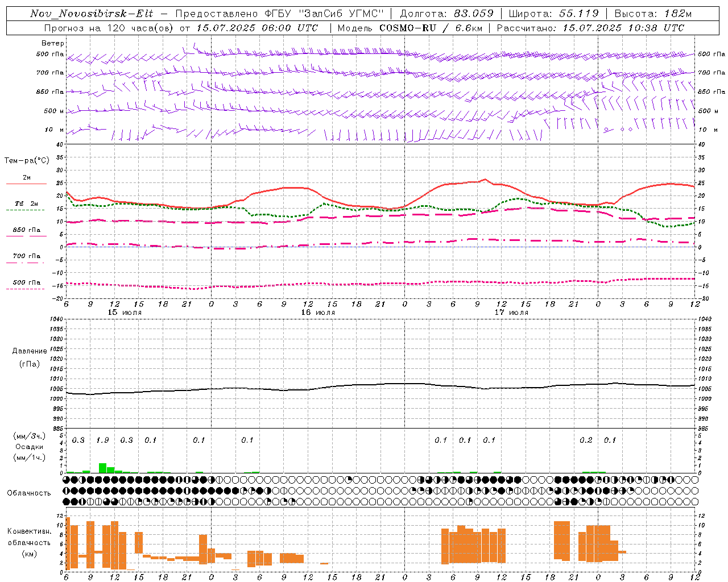Click the Долгота 83.059 value
Image resolution: width=728 pixels, height=582 pixels.
[474, 14]
